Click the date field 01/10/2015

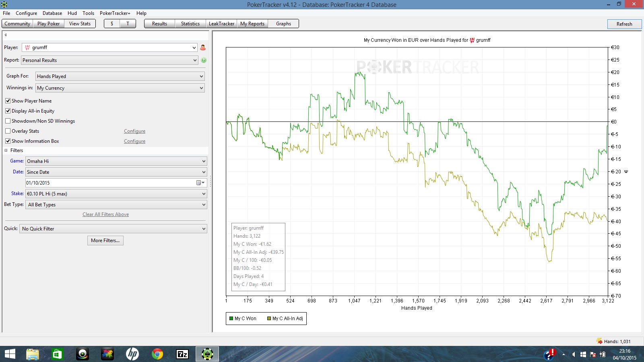110,183
